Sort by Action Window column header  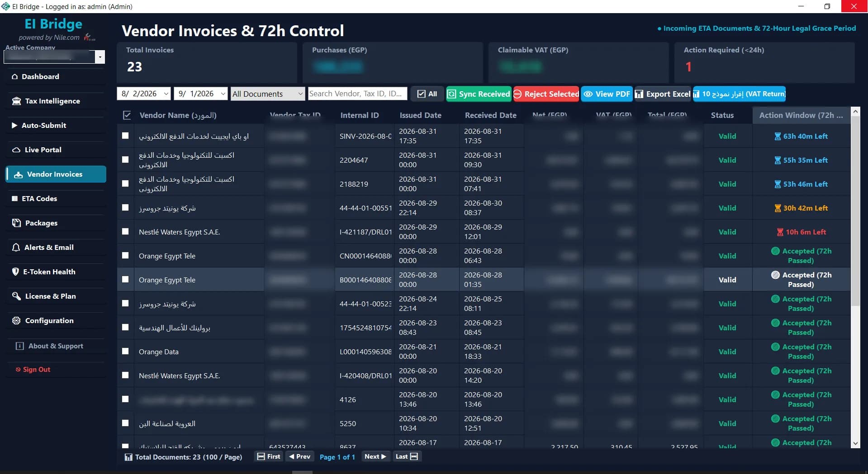point(801,115)
